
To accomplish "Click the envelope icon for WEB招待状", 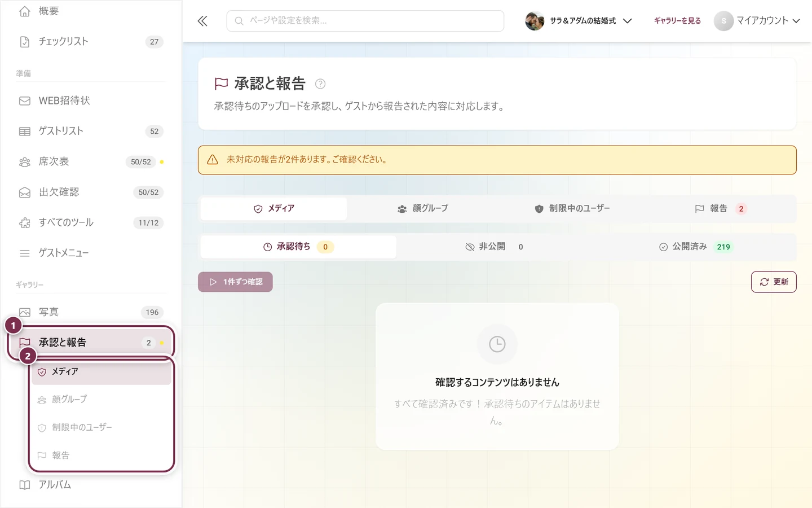I will [25, 101].
